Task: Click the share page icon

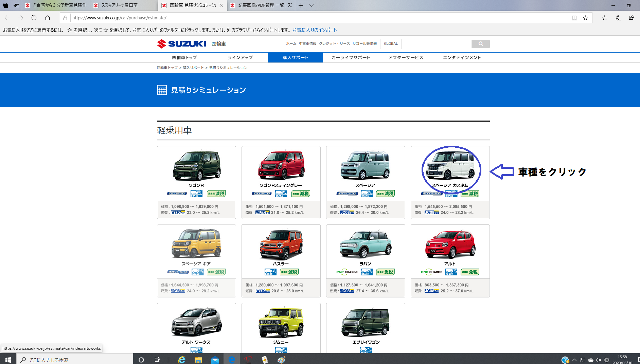Action: (632, 18)
